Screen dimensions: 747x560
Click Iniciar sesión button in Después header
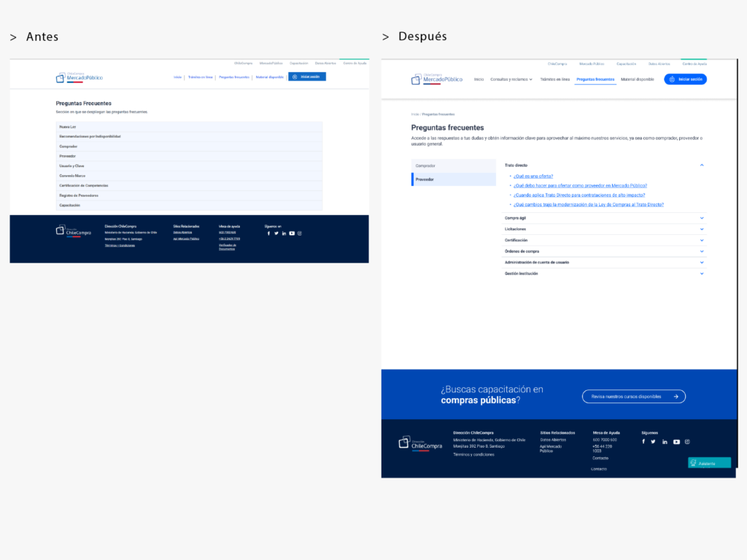[x=686, y=79]
